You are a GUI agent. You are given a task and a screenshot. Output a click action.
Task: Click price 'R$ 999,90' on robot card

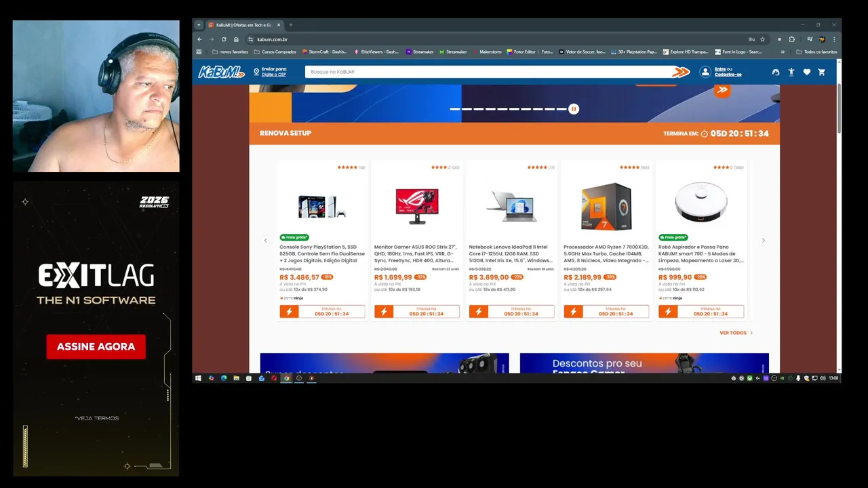pos(675,277)
